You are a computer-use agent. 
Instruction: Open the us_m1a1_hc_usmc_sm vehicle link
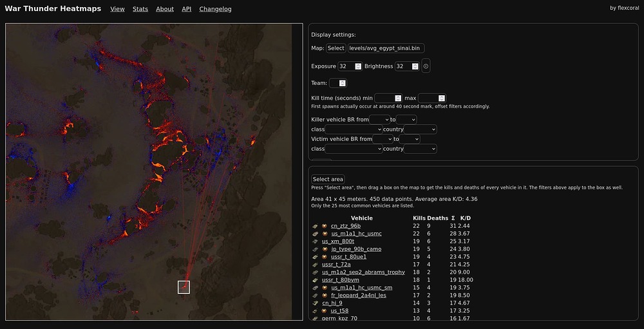pyautogui.click(x=361, y=288)
